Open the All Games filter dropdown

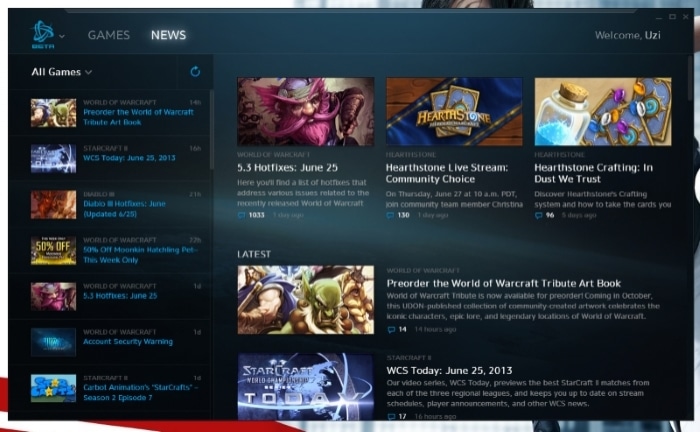(62, 72)
